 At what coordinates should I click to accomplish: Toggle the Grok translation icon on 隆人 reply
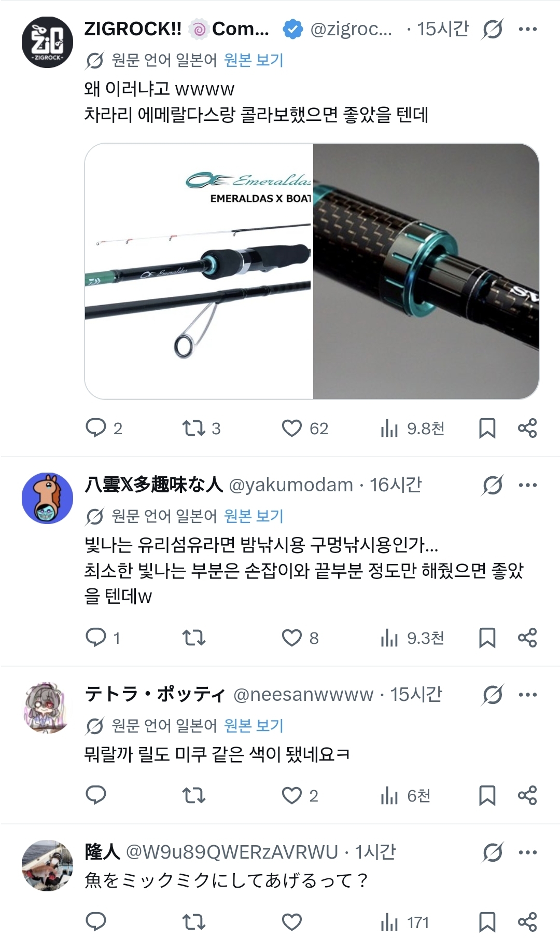pos(492,852)
